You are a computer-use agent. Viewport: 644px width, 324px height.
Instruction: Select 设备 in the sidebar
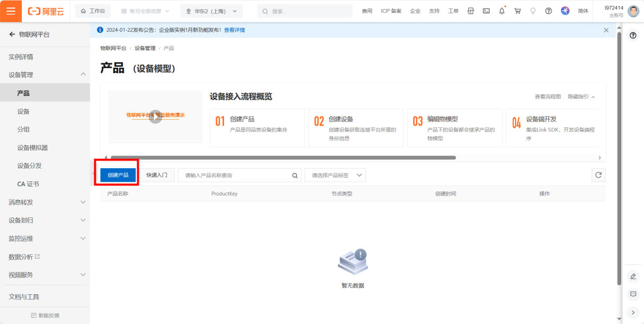(x=23, y=111)
